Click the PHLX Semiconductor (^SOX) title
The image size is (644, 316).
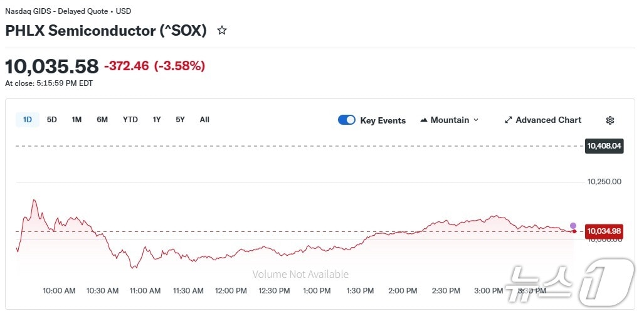106,30
